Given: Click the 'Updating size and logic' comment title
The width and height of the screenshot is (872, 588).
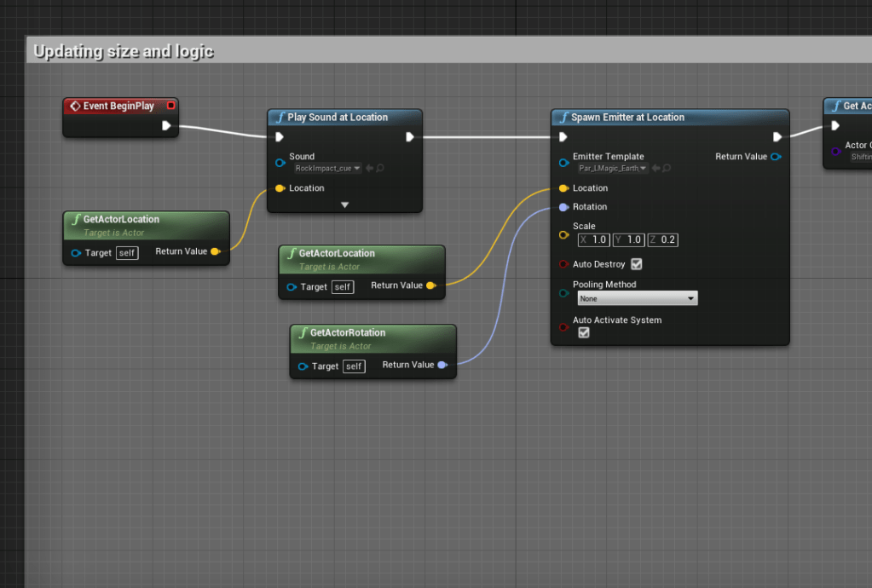Looking at the screenshot, I should (124, 52).
